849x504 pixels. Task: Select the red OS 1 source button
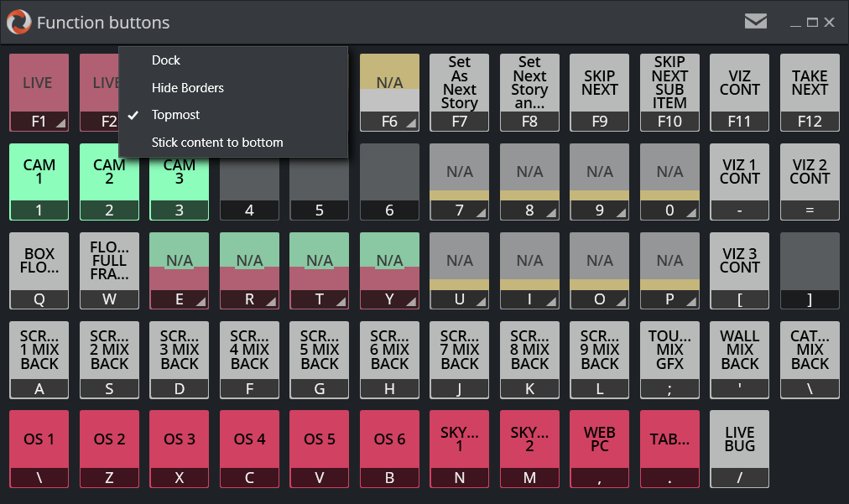pyautogui.click(x=39, y=449)
